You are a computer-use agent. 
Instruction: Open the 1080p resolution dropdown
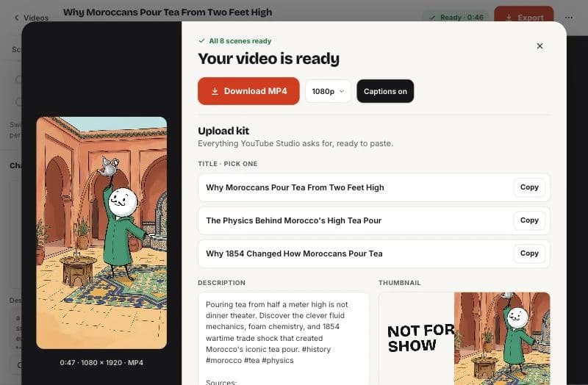[x=328, y=91]
